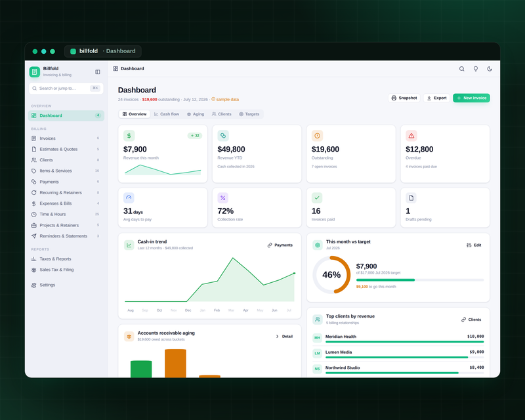The image size is (525, 420).
Task: Open Items & Services in the sidebar
Action: pyautogui.click(x=66, y=171)
